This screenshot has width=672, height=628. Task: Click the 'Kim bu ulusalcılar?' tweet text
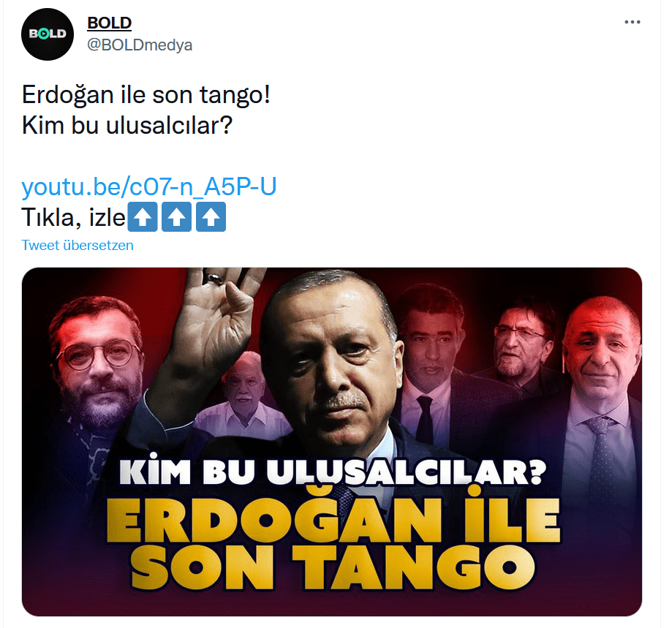(127, 126)
